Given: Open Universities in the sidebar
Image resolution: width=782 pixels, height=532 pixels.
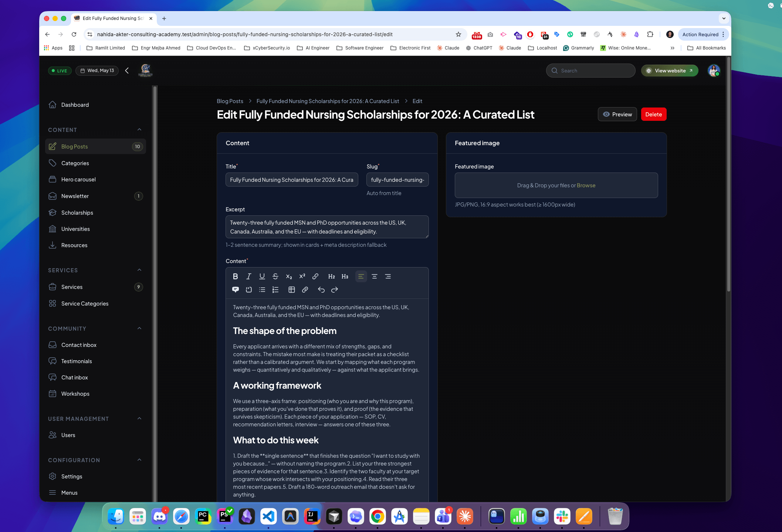Looking at the screenshot, I should point(95,229).
